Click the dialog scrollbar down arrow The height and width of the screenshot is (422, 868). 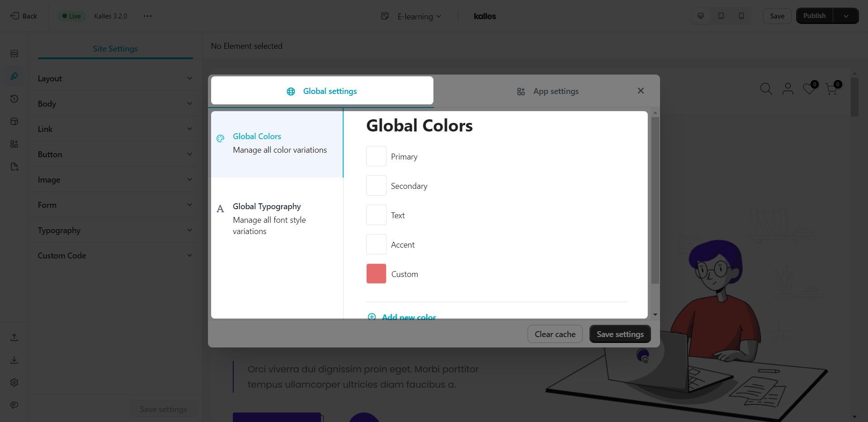pos(655,314)
